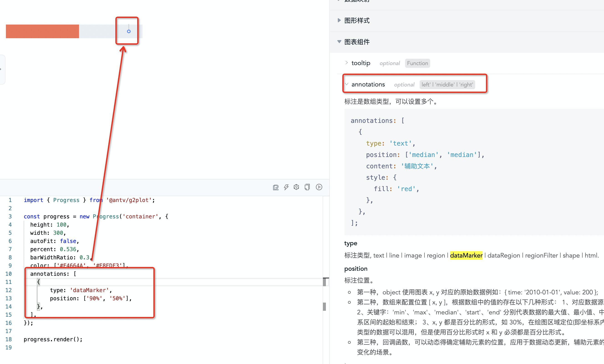Image resolution: width=604 pixels, height=364 pixels.
Task: Click the left|middle|right badge next to annotations
Action: click(447, 84)
